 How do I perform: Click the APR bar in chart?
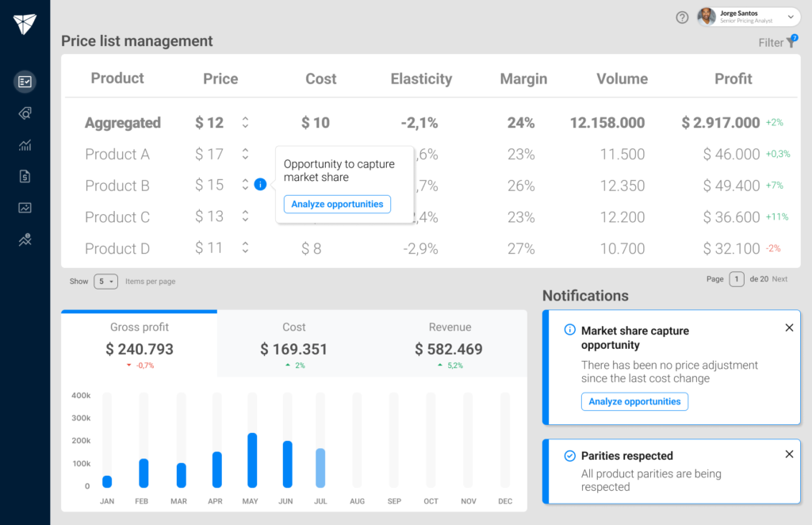tap(217, 469)
